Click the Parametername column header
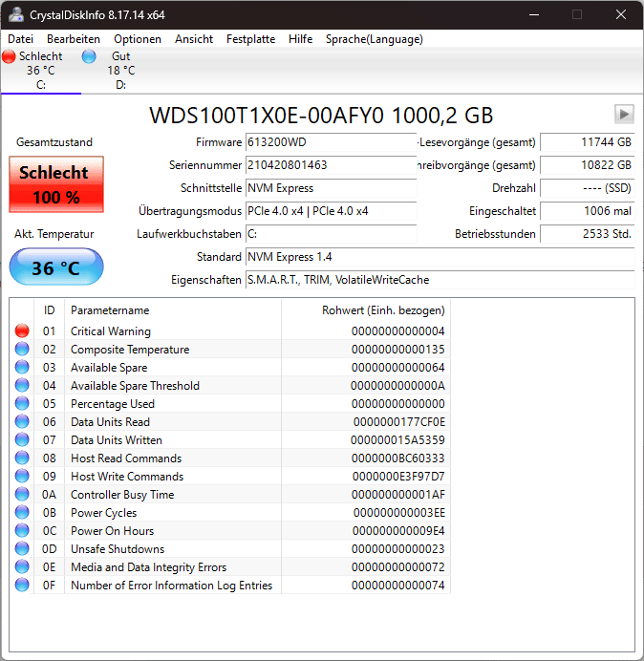Screen dimensions: 644x661 point(173,310)
